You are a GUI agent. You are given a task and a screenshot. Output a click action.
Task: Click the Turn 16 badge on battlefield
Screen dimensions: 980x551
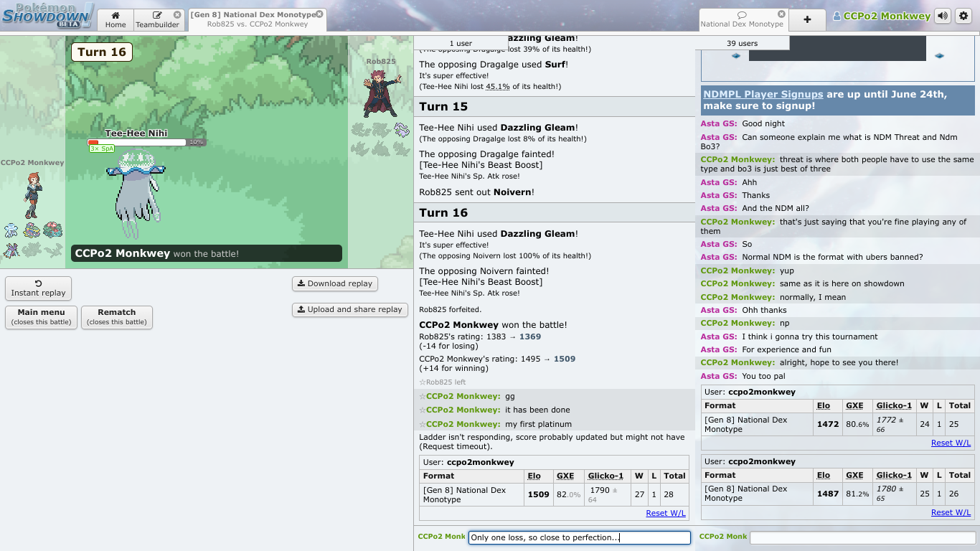[102, 52]
